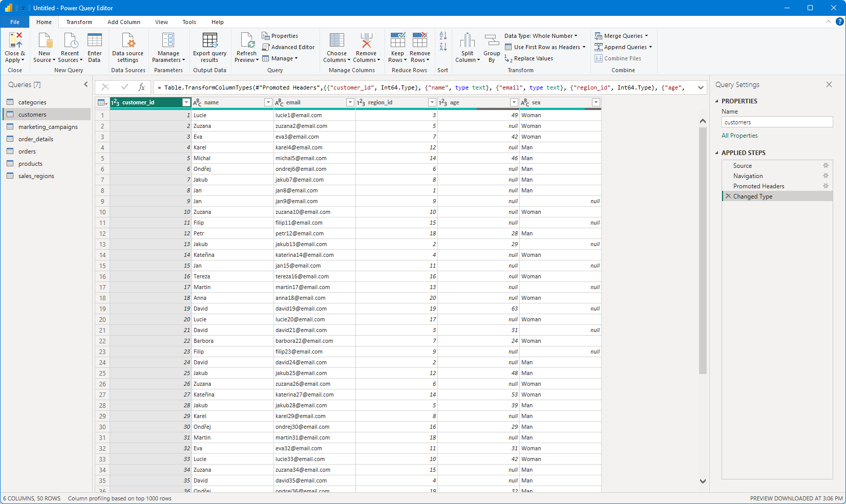
Task: Collapse the Queries pane
Action: tap(86, 84)
